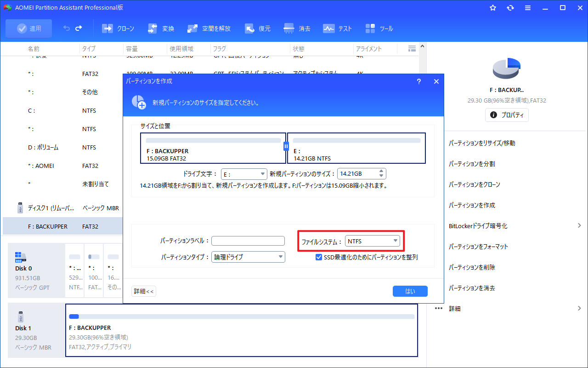Select the 529MB partition block in Disk 0 map
The width and height of the screenshot is (588, 368).
(74, 270)
